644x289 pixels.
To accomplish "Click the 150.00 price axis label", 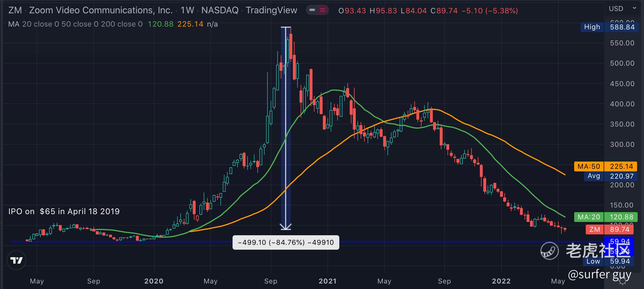I will (622, 205).
